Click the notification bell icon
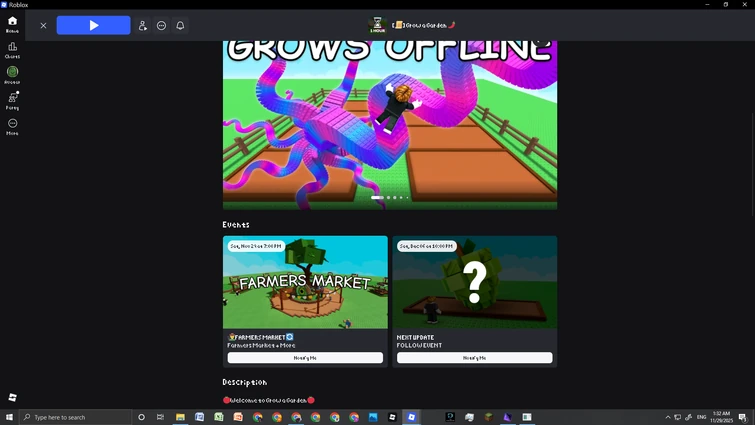755x425 pixels. coord(180,26)
